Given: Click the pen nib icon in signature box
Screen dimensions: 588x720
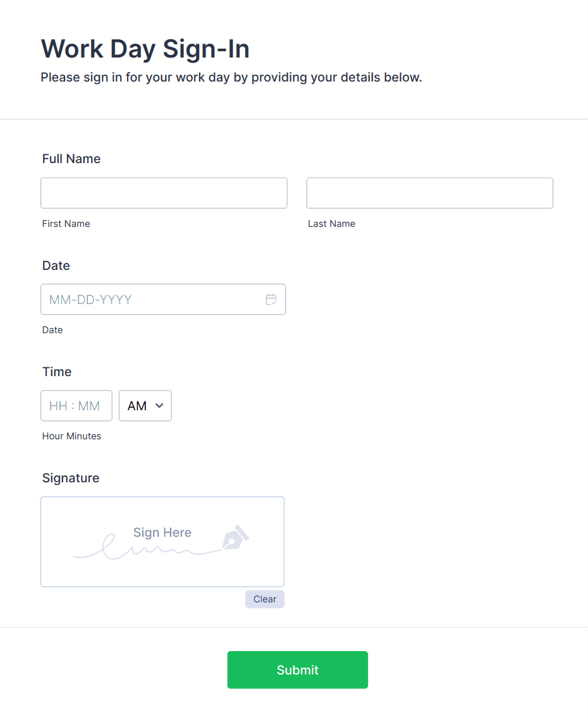Looking at the screenshot, I should click(235, 537).
